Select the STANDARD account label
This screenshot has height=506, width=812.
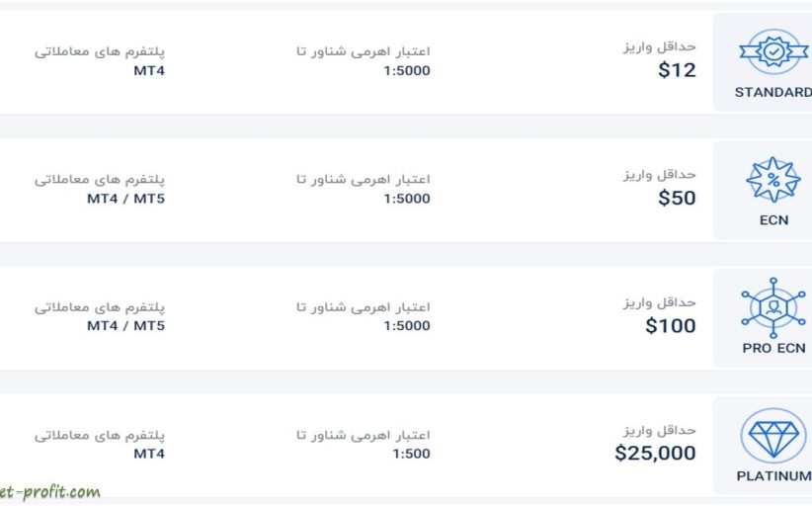[773, 93]
